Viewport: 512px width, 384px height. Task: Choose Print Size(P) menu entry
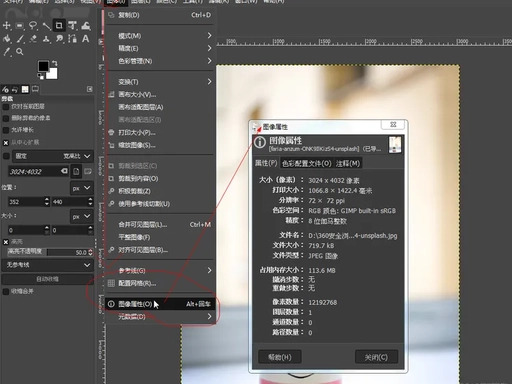(161, 132)
